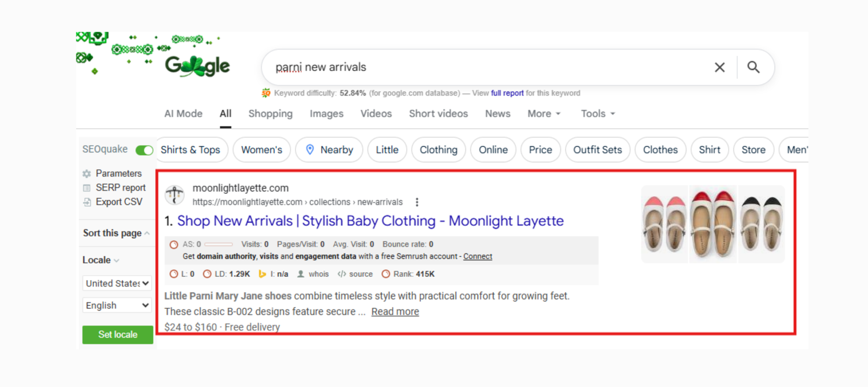Open the Shop New Arrivals result title
This screenshot has width=868, height=387.
point(371,221)
